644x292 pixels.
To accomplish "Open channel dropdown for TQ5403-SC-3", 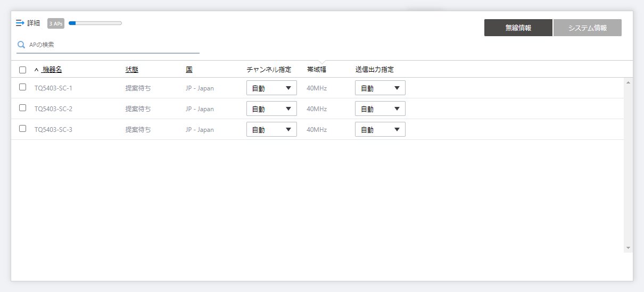I will click(x=271, y=129).
